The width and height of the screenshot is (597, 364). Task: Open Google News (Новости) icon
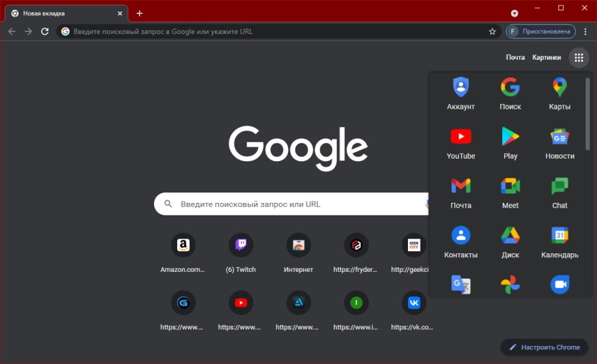coord(559,137)
